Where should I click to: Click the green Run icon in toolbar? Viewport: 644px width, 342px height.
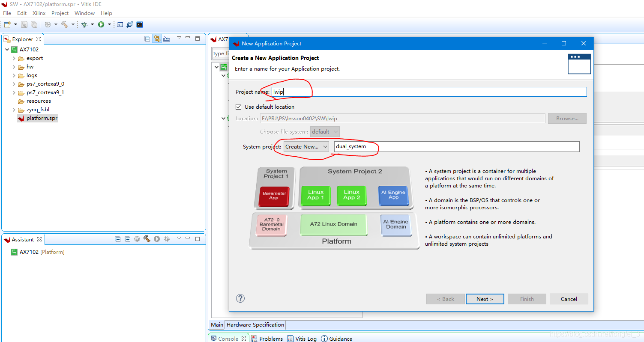[x=101, y=25]
